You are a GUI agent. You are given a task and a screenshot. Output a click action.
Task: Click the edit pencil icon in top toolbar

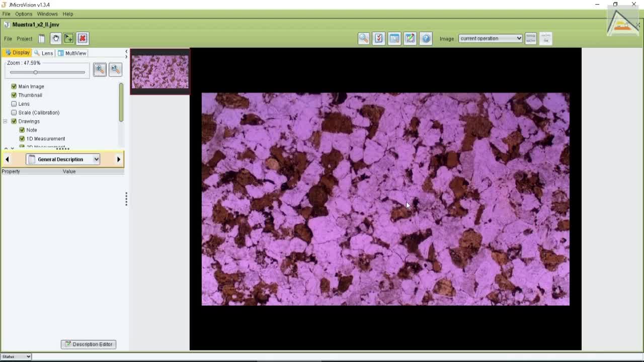tap(410, 38)
